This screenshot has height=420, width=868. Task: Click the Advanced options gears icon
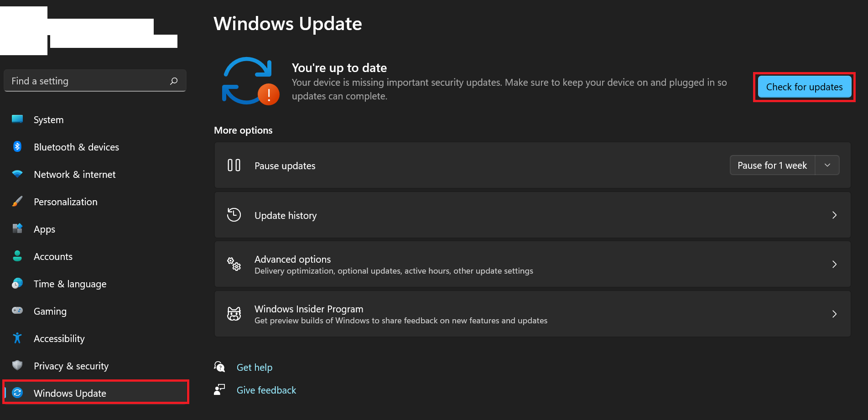[234, 264]
